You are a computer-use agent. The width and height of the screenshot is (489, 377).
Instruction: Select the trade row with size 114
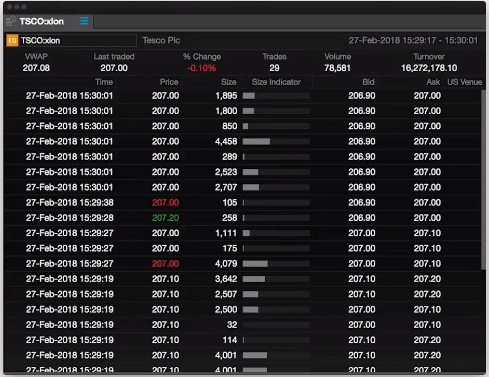point(242,340)
